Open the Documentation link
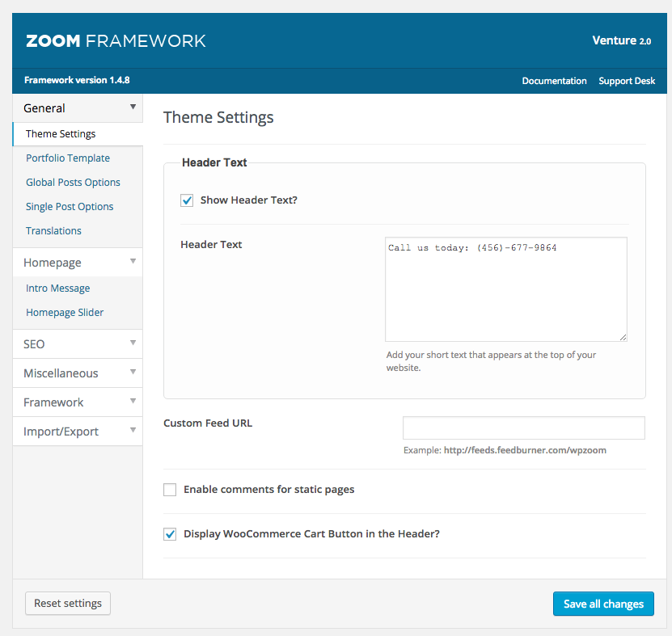The height and width of the screenshot is (636, 672). [554, 81]
